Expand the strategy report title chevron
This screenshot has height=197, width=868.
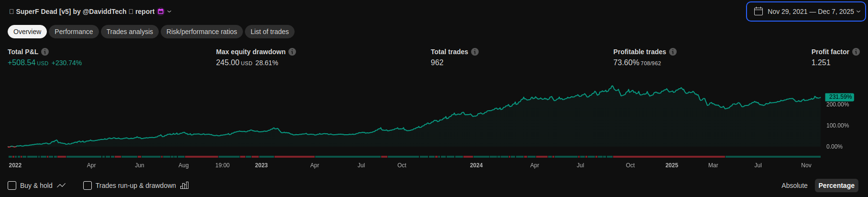(169, 12)
